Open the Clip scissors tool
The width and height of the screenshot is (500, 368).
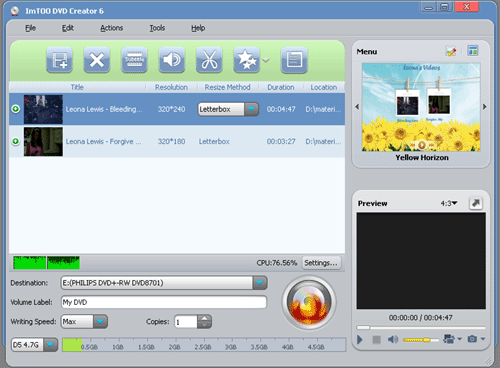(x=209, y=60)
